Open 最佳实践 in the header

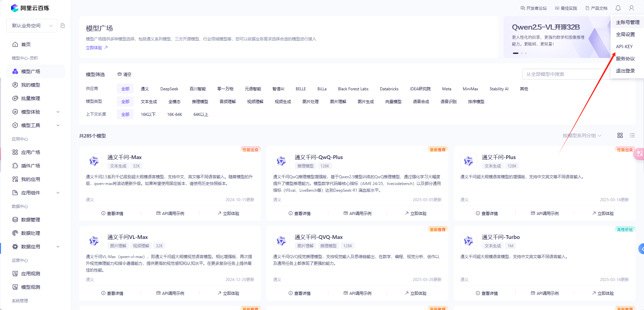[566, 8]
